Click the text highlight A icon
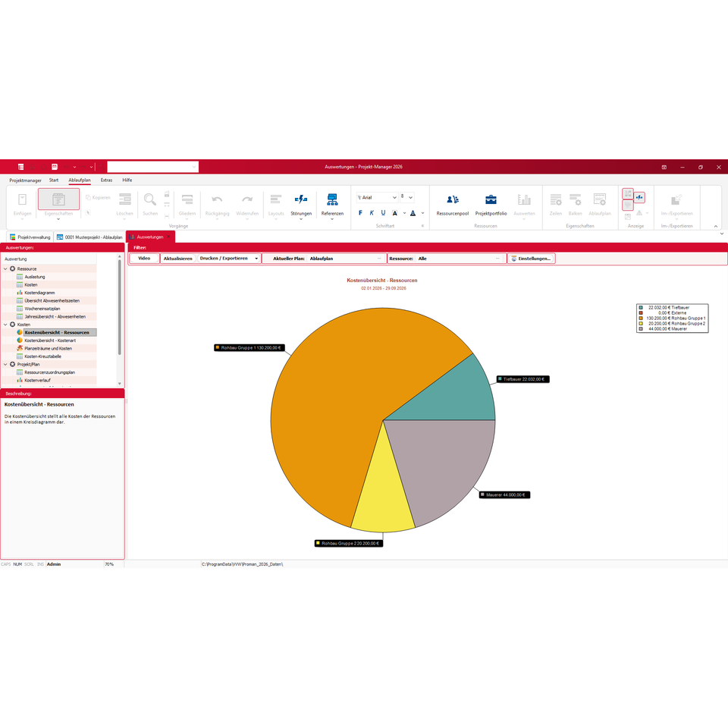This screenshot has width=728, height=728. click(394, 212)
